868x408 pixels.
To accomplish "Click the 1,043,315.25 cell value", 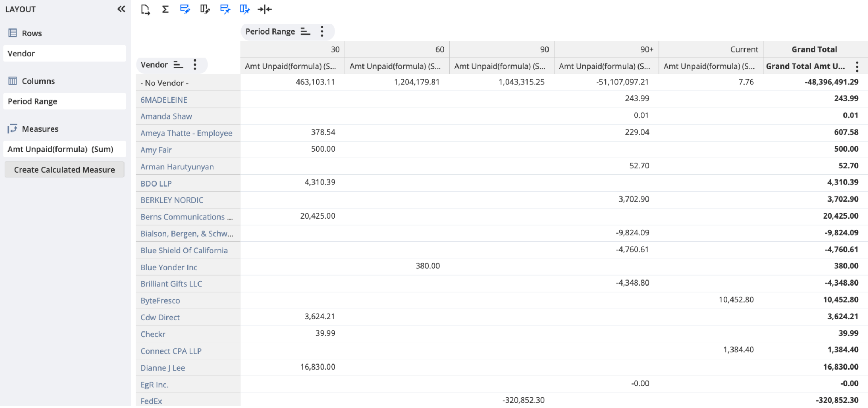I will pos(521,82).
